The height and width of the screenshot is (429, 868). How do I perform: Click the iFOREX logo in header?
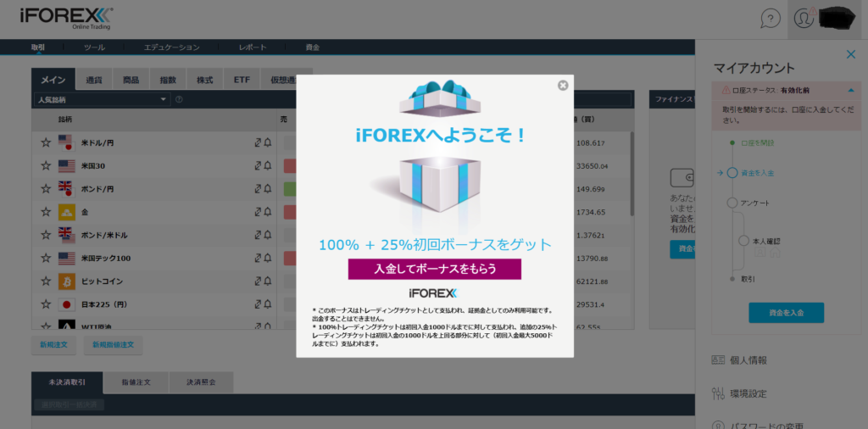(x=66, y=18)
